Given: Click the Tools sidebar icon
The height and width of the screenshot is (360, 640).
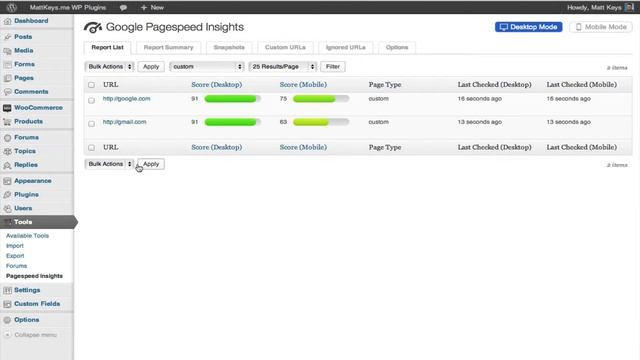Looking at the screenshot, I should click(x=7, y=222).
